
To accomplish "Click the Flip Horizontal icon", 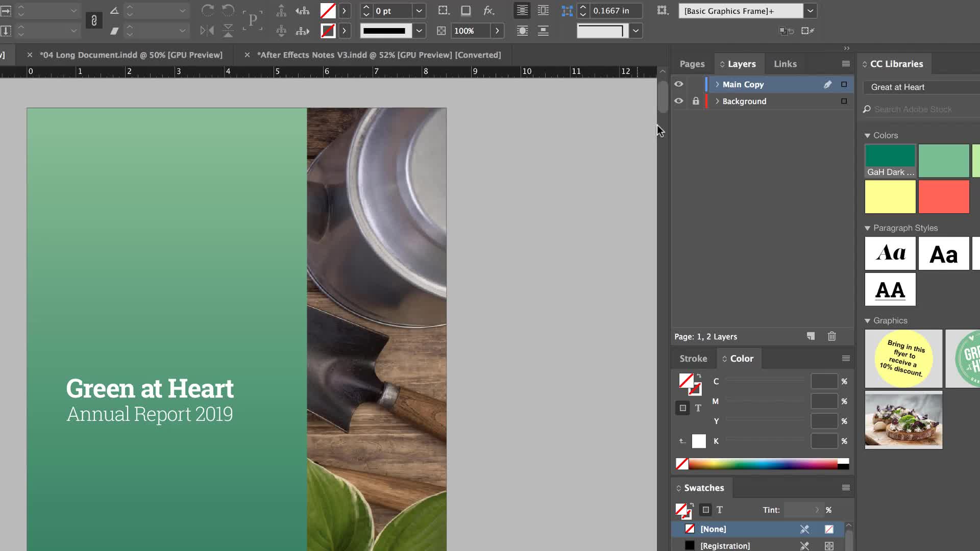I will coord(207,31).
